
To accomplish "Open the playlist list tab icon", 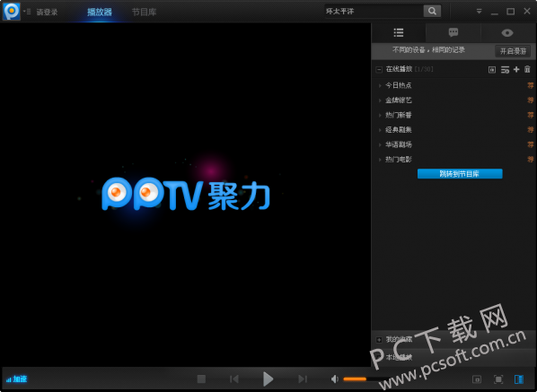I will pyautogui.click(x=399, y=33).
